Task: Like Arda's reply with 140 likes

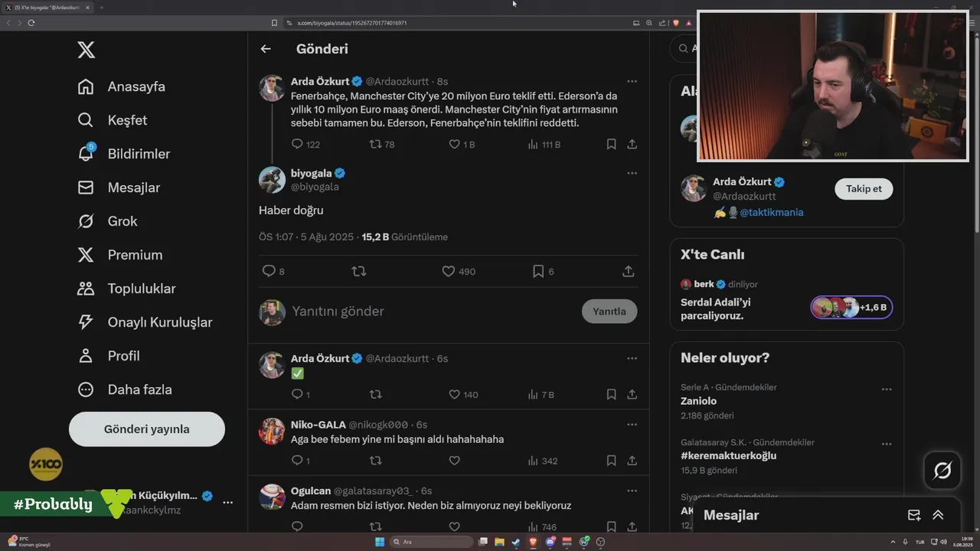Action: coord(454,395)
